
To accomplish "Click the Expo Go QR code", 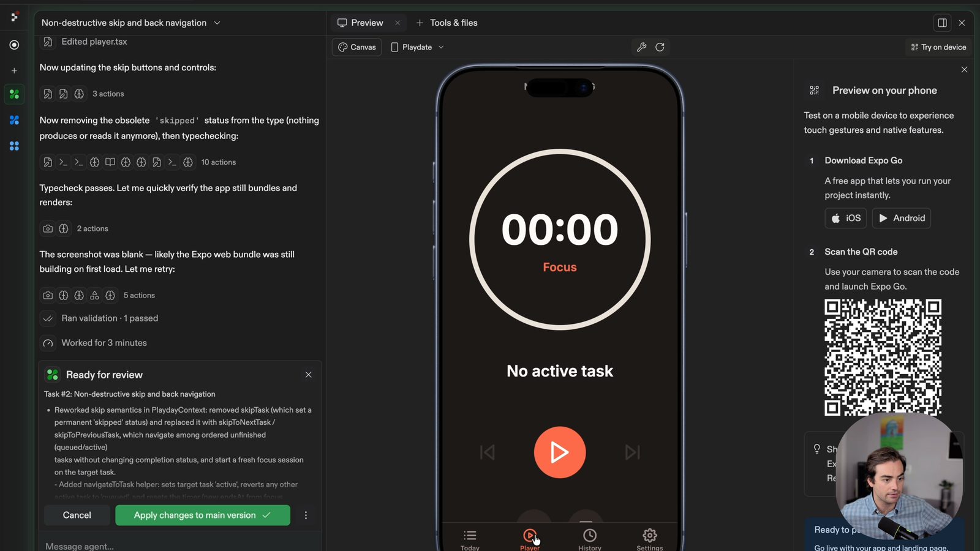I will [x=883, y=358].
